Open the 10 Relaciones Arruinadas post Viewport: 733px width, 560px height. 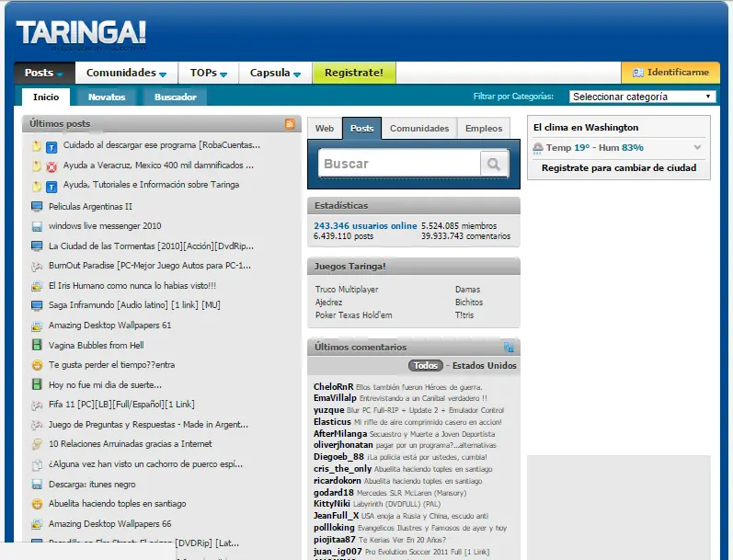130,444
